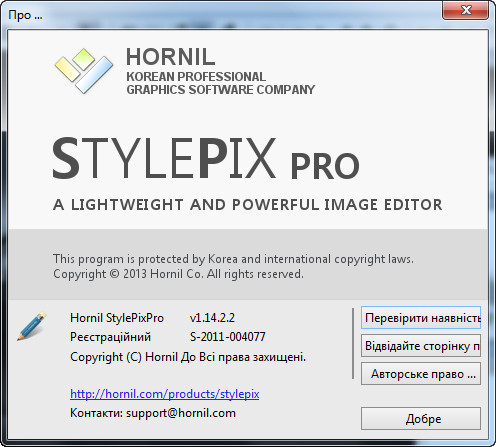Close the Про ... dialog window
This screenshot has width=496, height=447.
point(465,10)
